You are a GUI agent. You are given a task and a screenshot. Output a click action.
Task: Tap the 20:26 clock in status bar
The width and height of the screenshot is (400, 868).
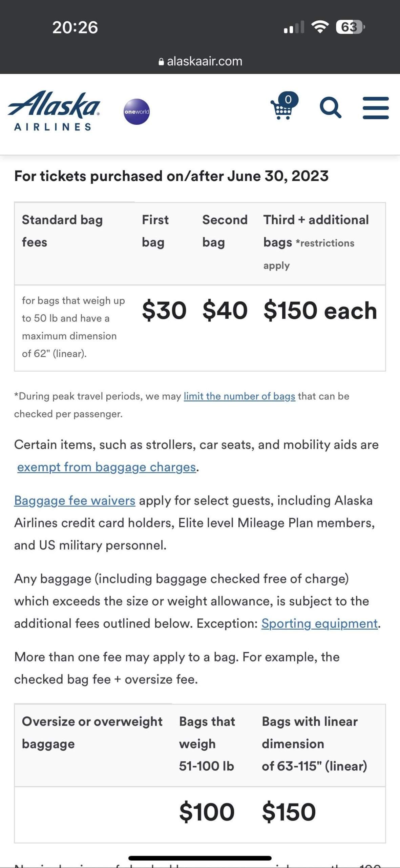coord(75,27)
